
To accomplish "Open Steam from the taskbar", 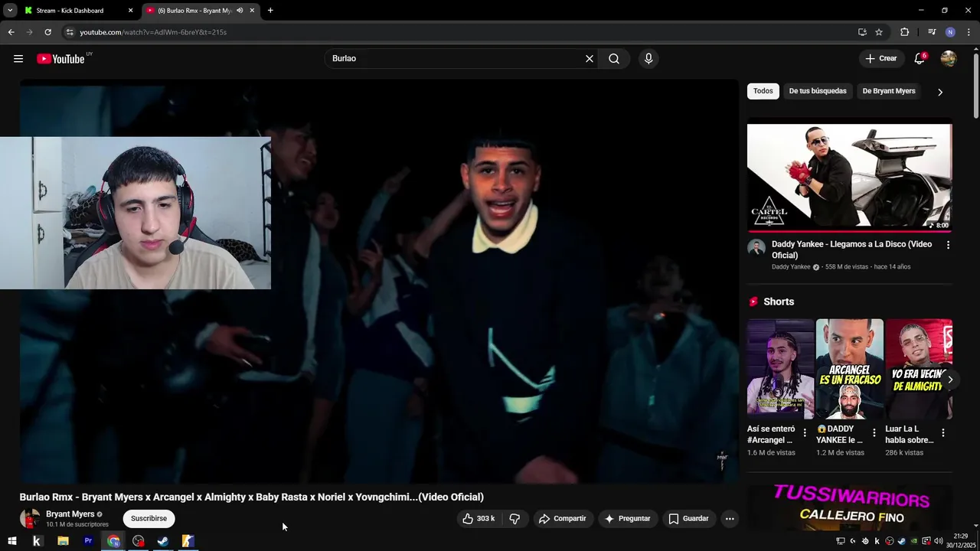I will 163,541.
